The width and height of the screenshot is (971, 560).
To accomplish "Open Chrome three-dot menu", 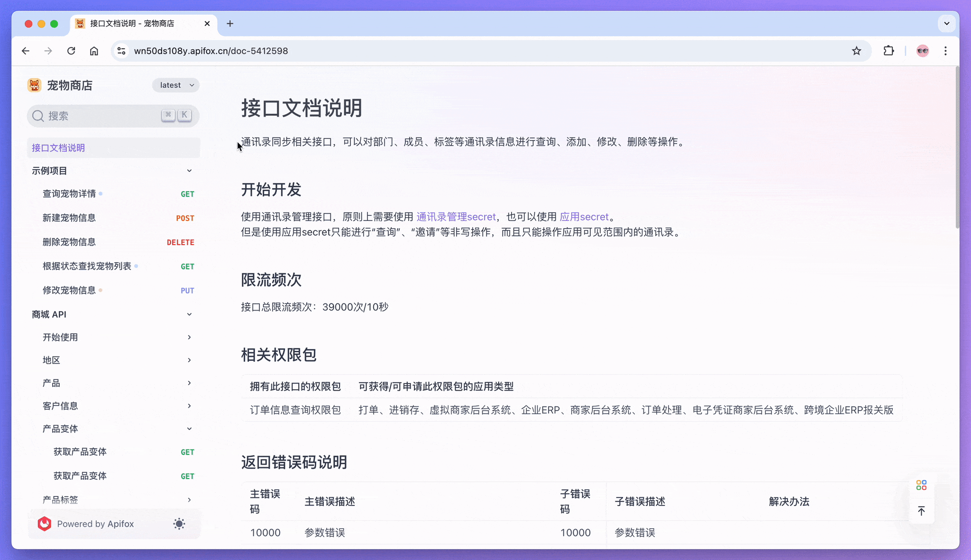I will coord(945,51).
